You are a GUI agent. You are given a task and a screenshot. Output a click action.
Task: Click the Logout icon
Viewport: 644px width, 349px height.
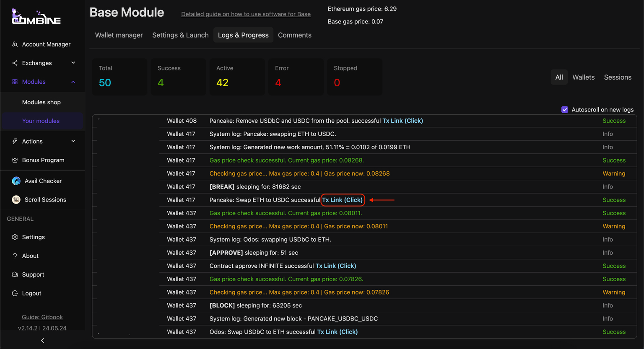(x=15, y=293)
